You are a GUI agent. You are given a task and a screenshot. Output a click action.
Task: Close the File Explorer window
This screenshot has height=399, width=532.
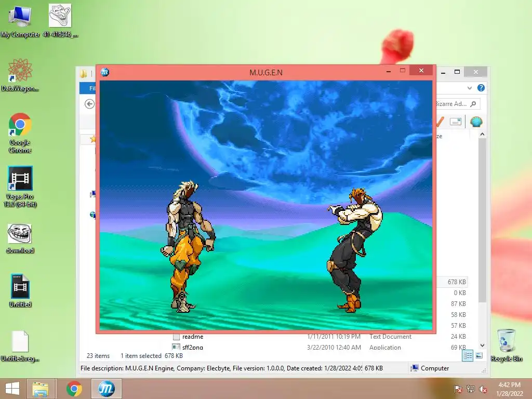coord(476,72)
